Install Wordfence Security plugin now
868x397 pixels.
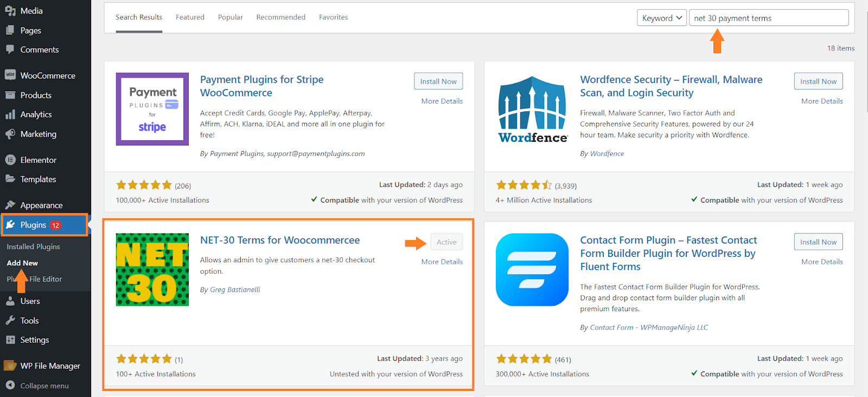[818, 81]
